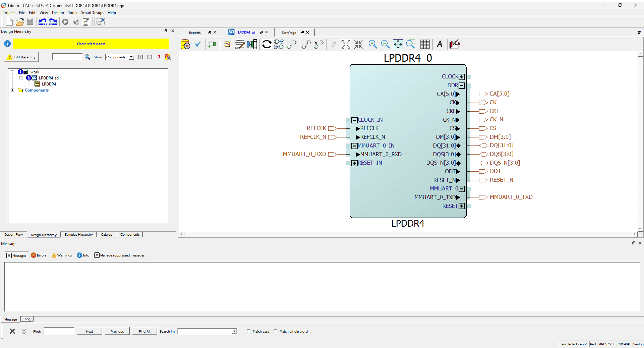The height and width of the screenshot is (348, 644).
Task: Enable the Match whole word checkbox
Action: (276, 331)
